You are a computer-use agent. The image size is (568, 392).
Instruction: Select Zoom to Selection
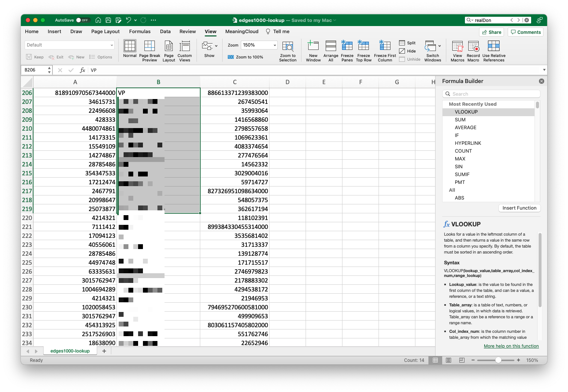pos(288,51)
